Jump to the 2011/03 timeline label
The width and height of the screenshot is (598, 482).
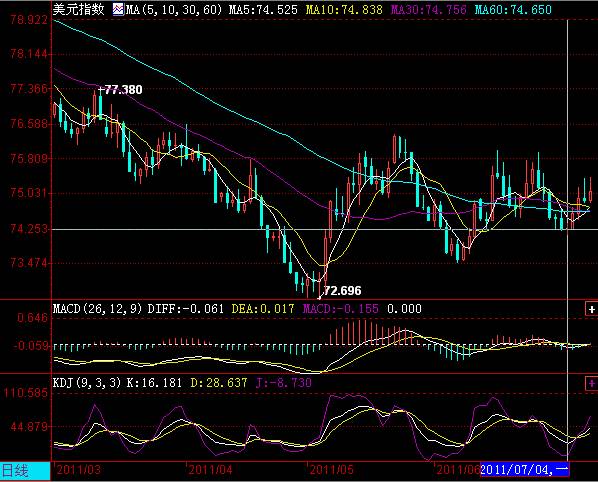79,470
